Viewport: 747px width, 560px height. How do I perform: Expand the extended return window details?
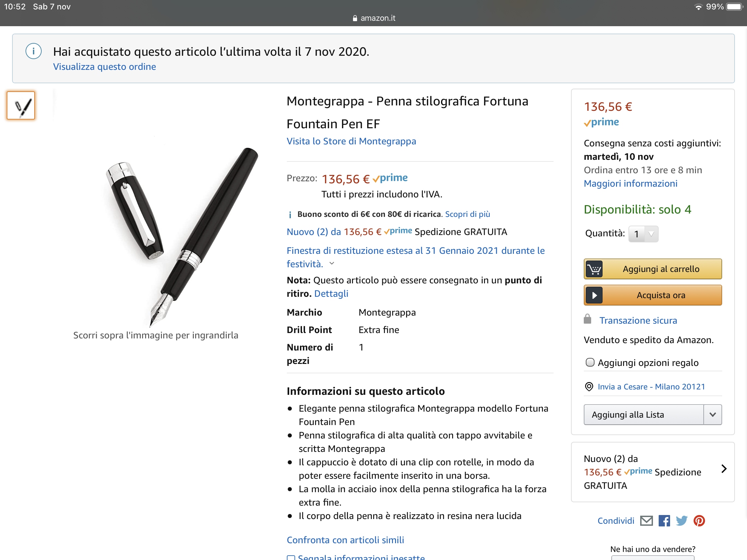click(332, 264)
